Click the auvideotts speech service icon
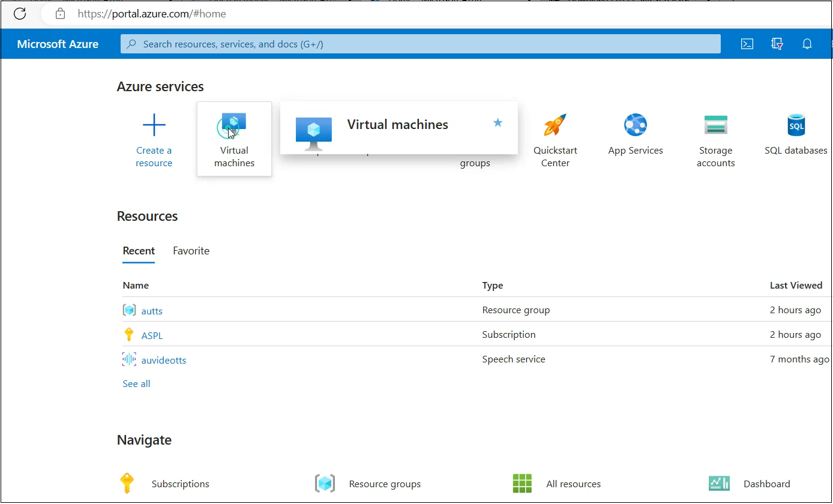833x504 pixels. tap(129, 359)
